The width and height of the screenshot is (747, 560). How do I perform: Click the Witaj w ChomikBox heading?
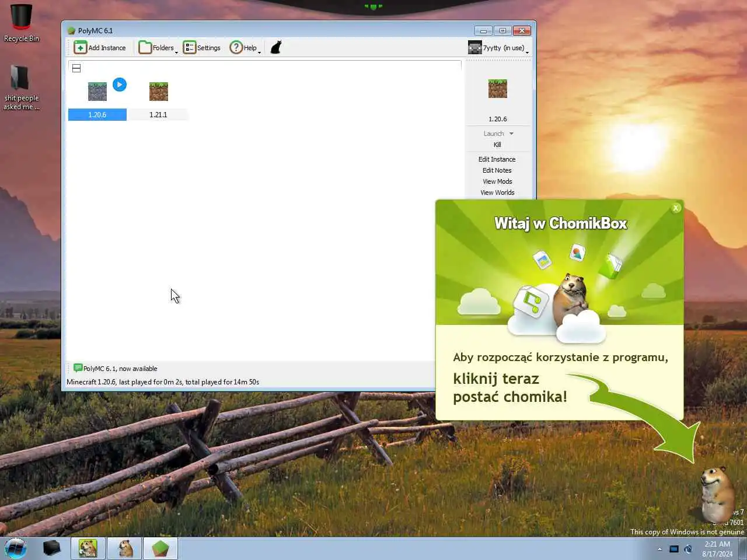pyautogui.click(x=560, y=223)
